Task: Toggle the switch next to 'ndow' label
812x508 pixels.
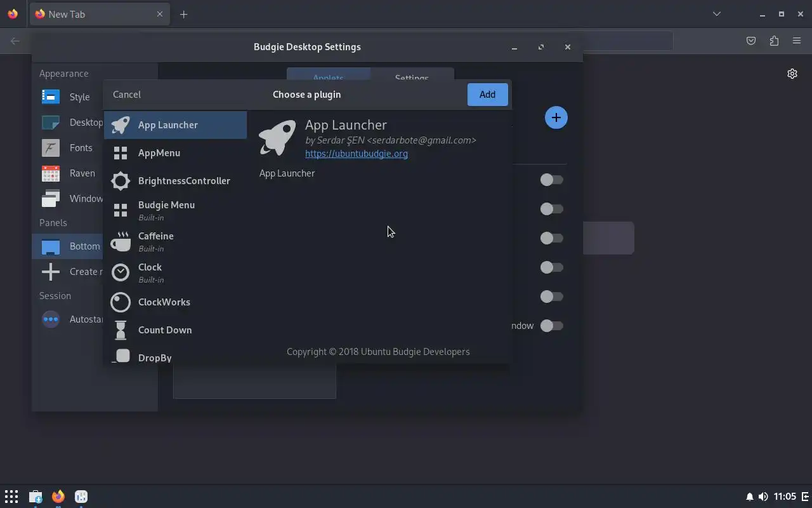Action: pyautogui.click(x=551, y=326)
